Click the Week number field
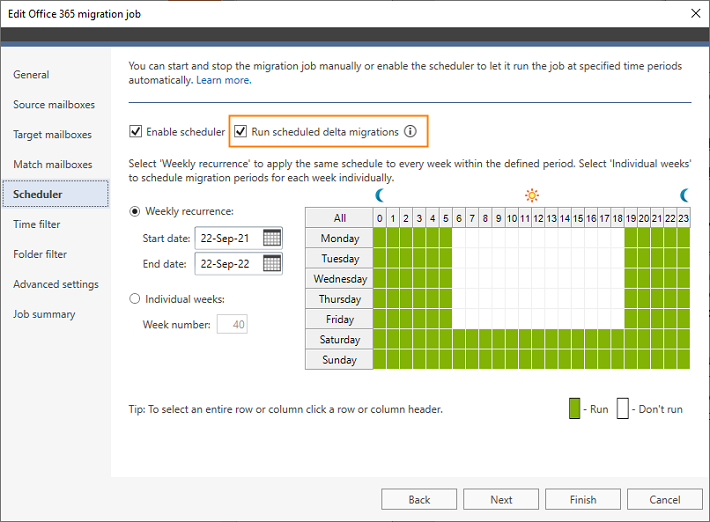 232,324
